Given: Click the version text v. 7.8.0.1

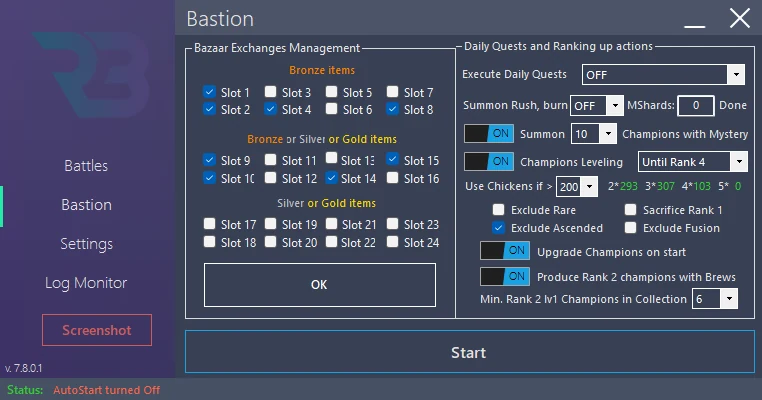Looking at the screenshot, I should 24,368.
